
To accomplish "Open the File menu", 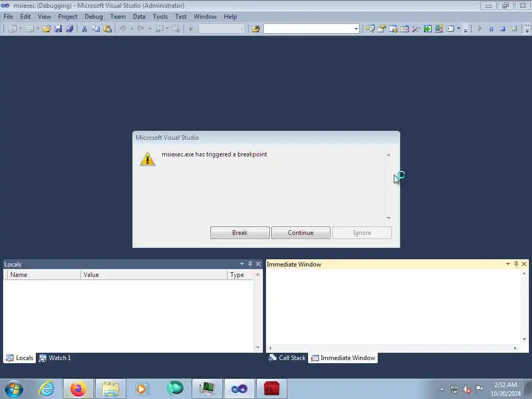I will point(8,17).
